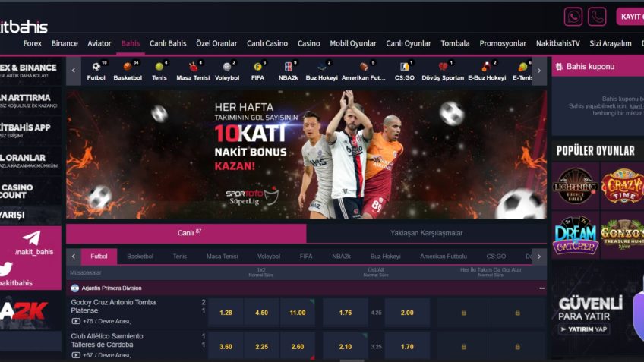The width and height of the screenshot is (644, 362).
Task: Pick 2.10 over odds for Sarmiento match
Action: (x=345, y=347)
